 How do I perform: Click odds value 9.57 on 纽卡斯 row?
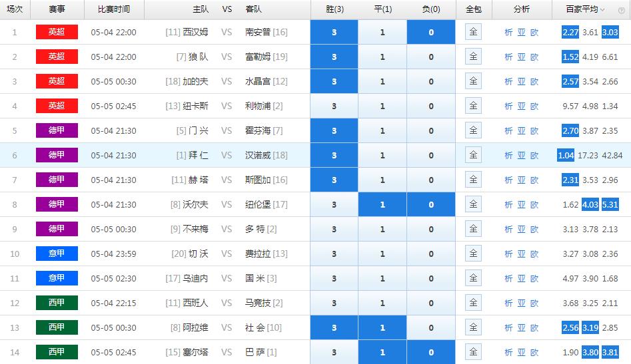(x=570, y=106)
